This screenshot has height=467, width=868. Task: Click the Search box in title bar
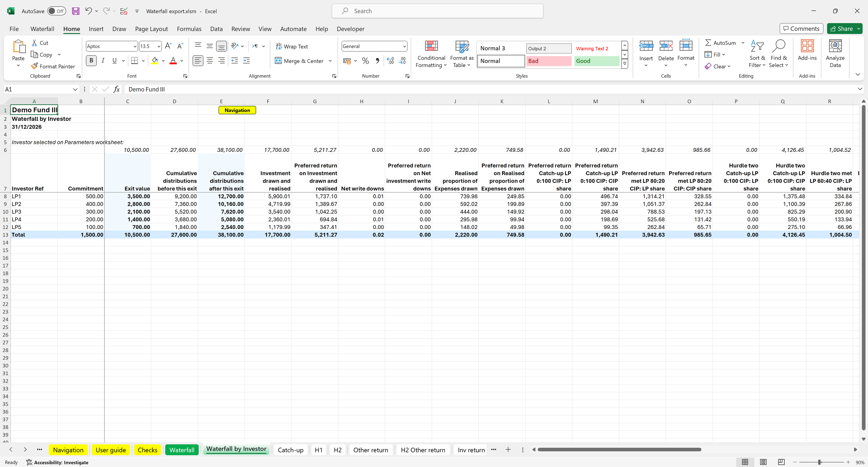pyautogui.click(x=437, y=11)
